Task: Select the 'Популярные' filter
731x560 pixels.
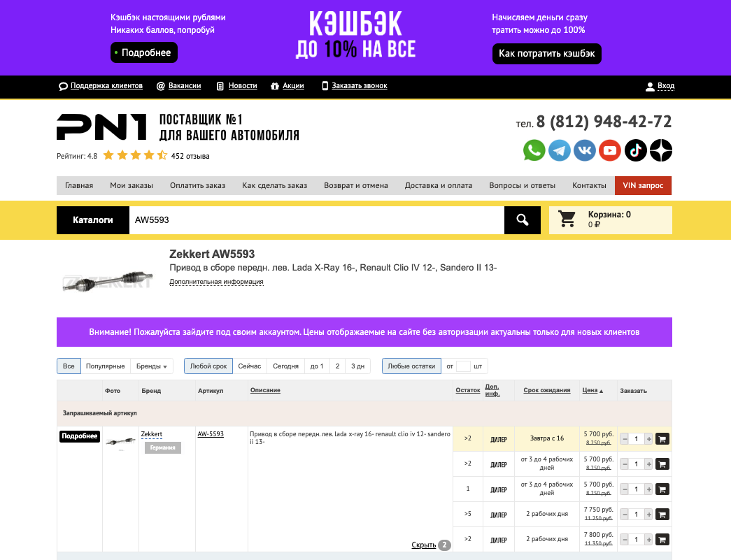Action: pyautogui.click(x=106, y=366)
